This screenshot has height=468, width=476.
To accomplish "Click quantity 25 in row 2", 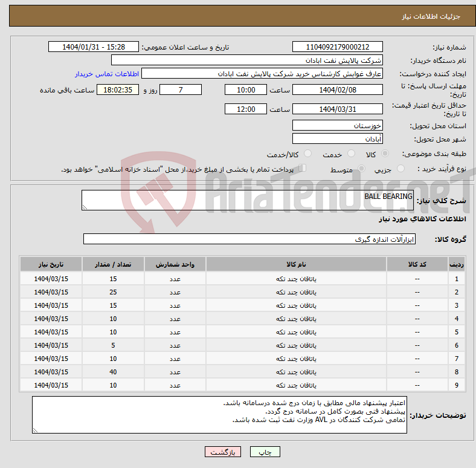I will coord(113,292).
